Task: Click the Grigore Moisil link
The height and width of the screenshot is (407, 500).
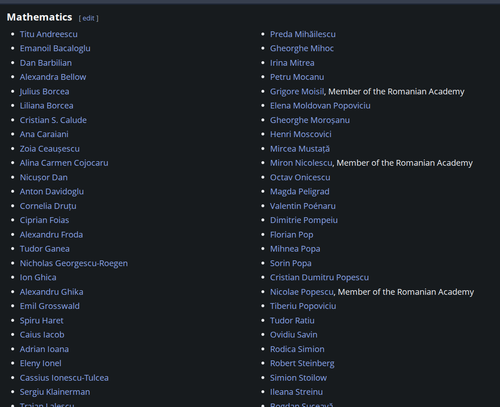Action: click(297, 91)
